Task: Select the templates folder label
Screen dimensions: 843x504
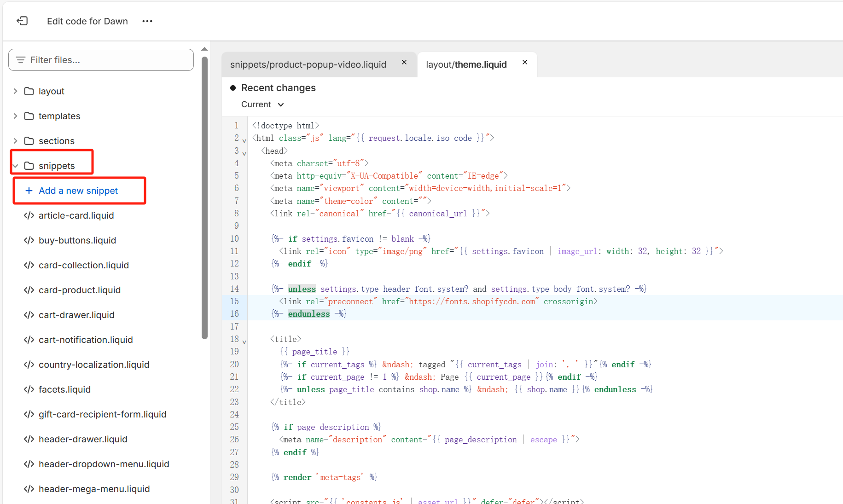Action: point(59,116)
